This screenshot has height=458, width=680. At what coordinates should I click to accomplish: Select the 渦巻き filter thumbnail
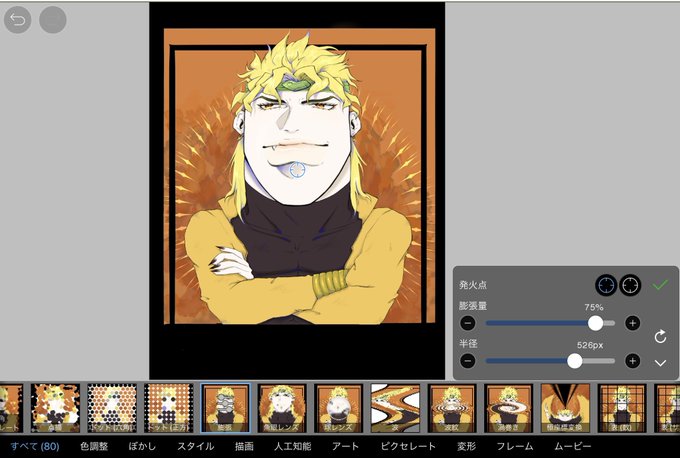[509, 408]
